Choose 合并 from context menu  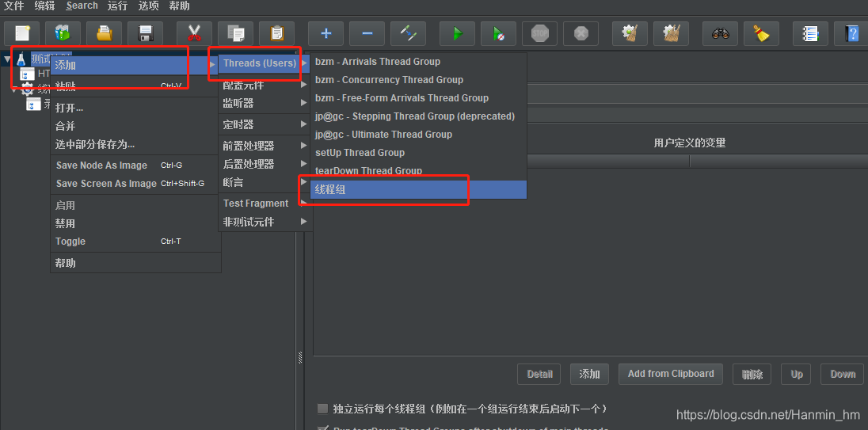click(135, 126)
